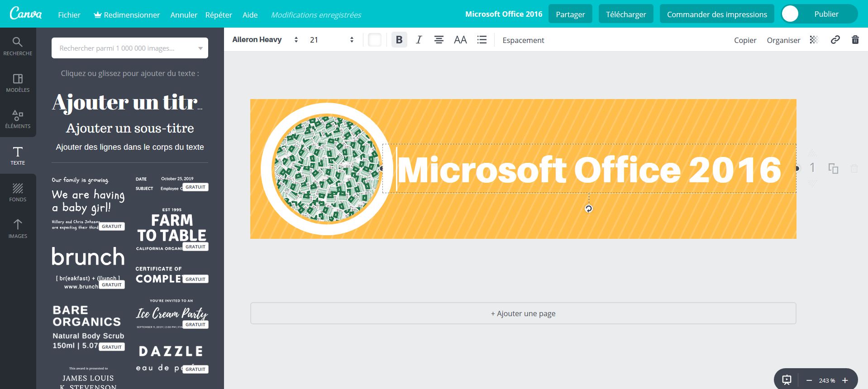Toggle italic formatting
This screenshot has width=868, height=389.
coord(419,40)
